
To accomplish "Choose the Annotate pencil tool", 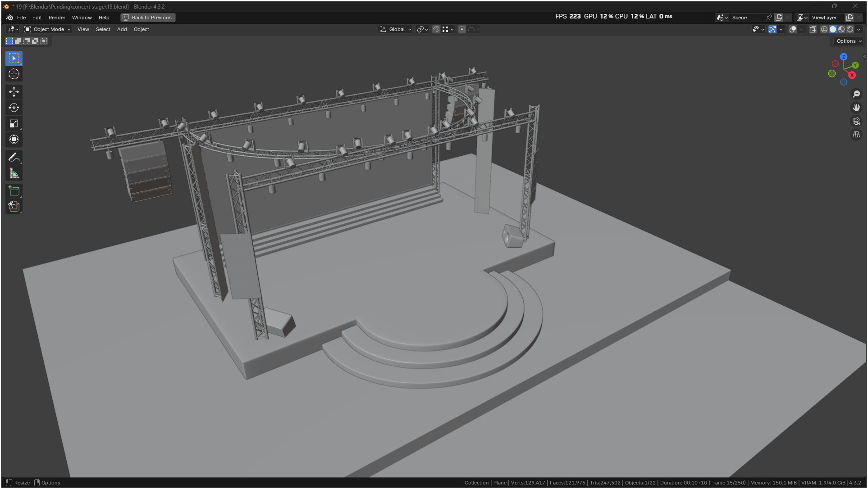I will [14, 157].
